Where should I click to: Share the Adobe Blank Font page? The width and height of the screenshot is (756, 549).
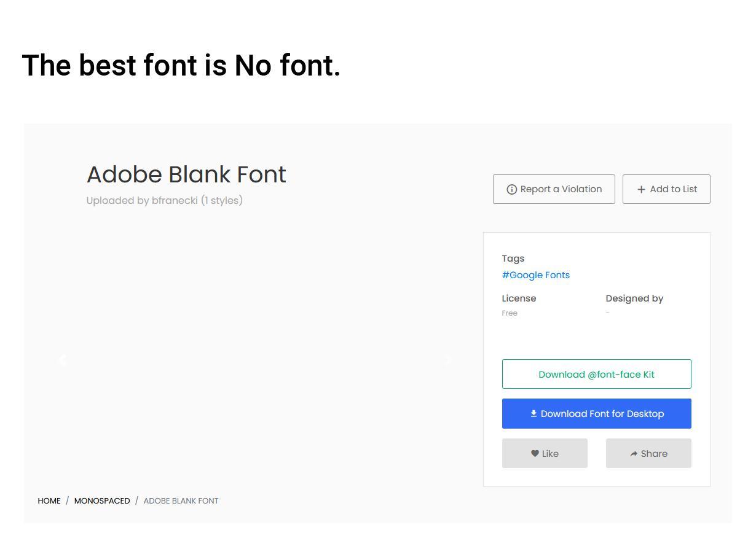coord(648,453)
